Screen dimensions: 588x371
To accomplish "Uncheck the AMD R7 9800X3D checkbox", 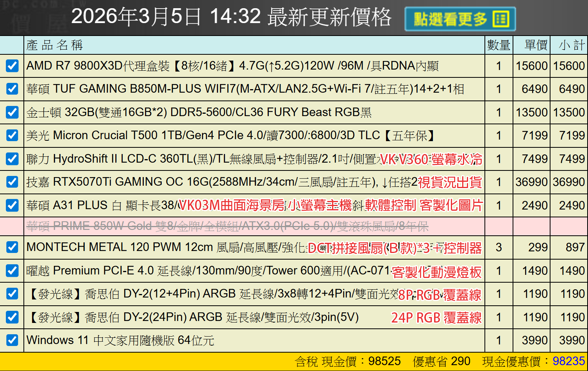I will pos(12,66).
